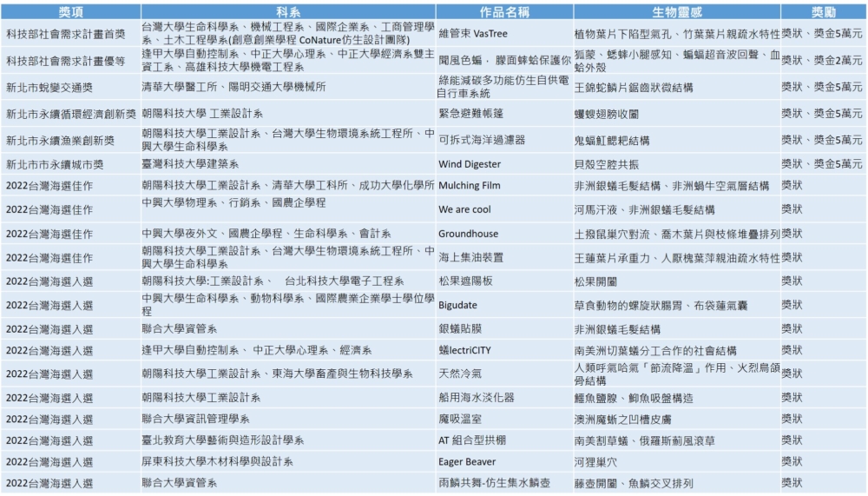Click the 屏東科技大學木材科學與設計系 cell

[x=288, y=461]
